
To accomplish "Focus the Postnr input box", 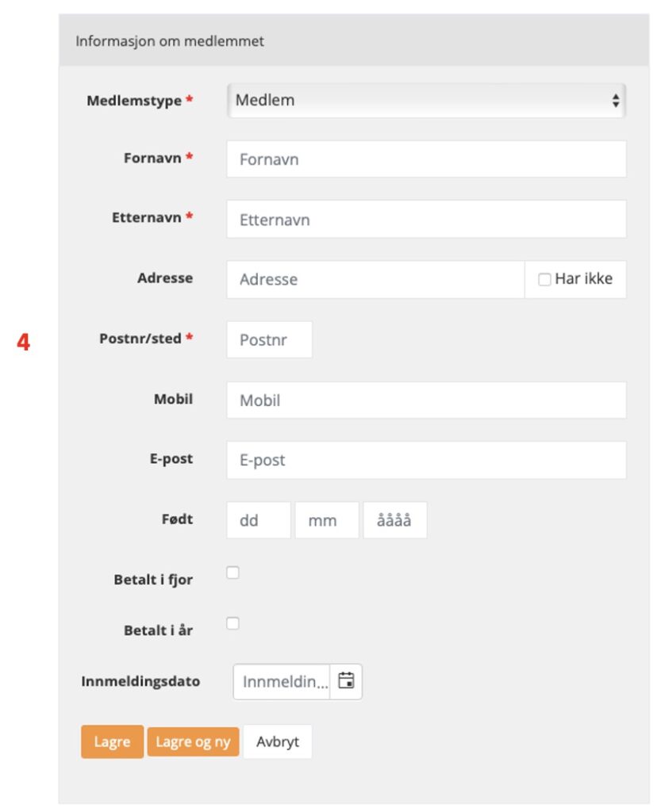I will coord(269,339).
